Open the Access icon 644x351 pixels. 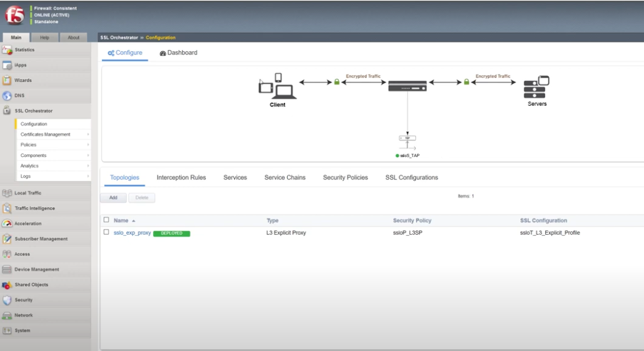pos(7,254)
